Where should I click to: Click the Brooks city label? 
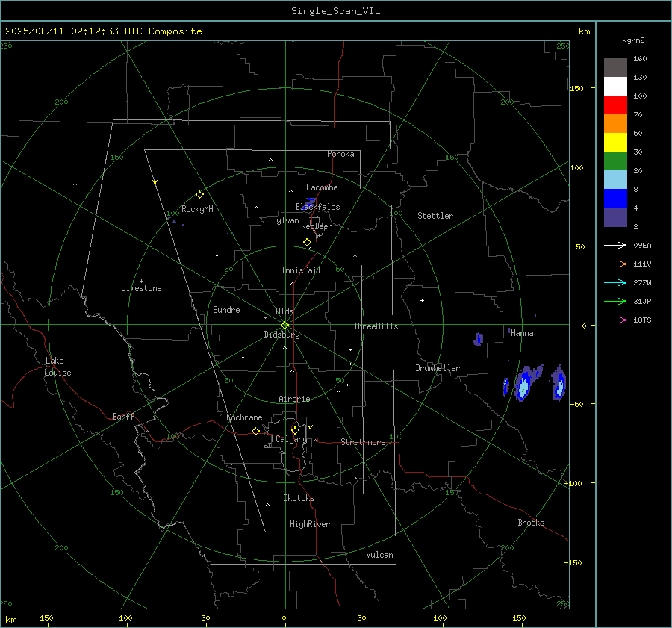click(531, 523)
